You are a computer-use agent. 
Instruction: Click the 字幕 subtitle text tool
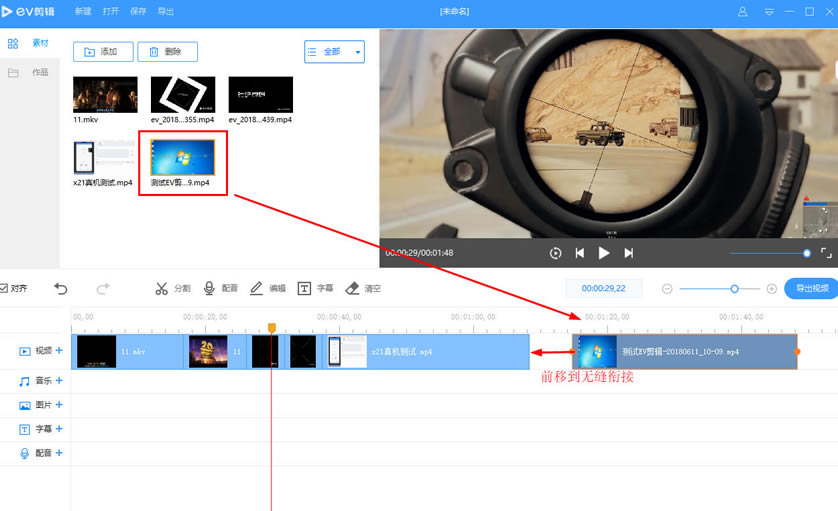pos(315,288)
